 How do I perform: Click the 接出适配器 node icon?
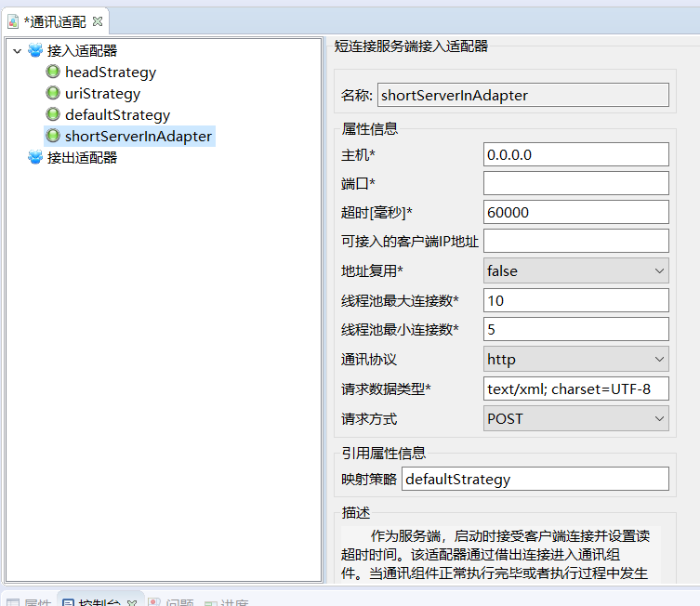(x=35, y=158)
